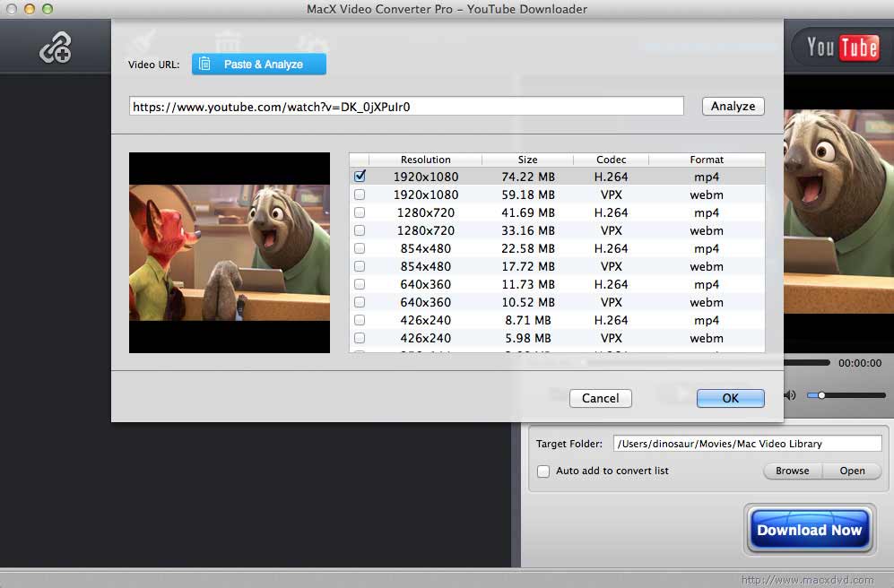Check the 1280x720 41.69 MB mp4 option
This screenshot has height=588, width=894.
[x=360, y=212]
